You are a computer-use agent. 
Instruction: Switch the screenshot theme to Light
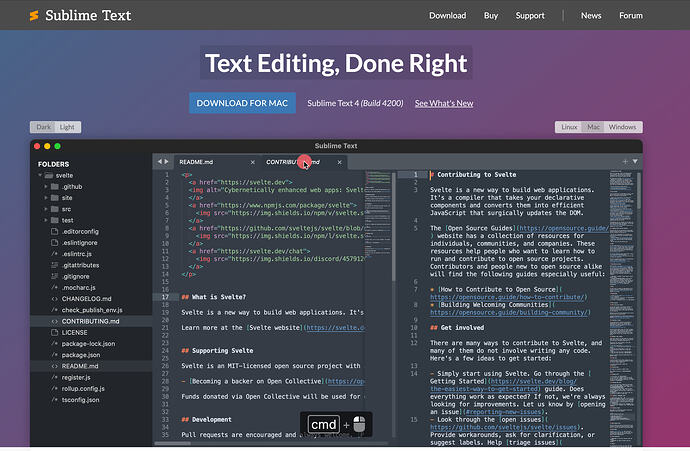click(67, 127)
